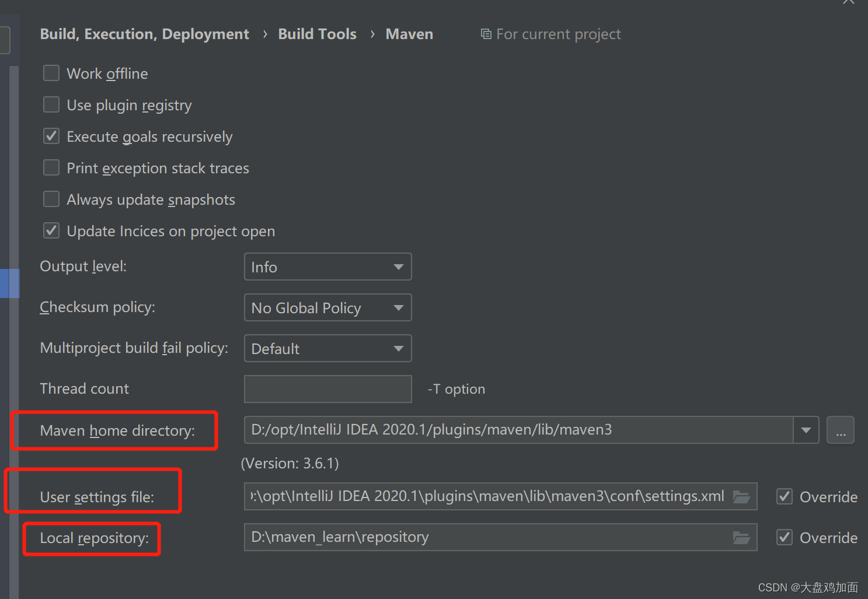Enable Print exception stack traces
Image resolution: width=868 pixels, height=599 pixels.
point(51,167)
